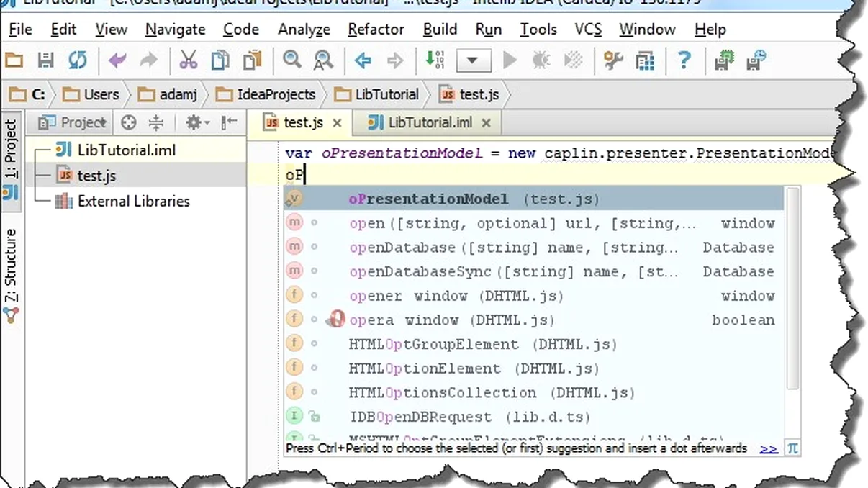868x488 pixels.
Task: Click the Debug bug icon
Action: point(541,60)
